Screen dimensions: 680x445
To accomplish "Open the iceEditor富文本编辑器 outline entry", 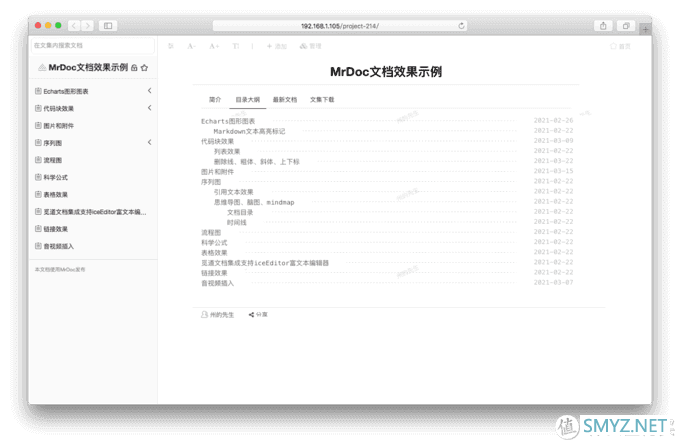I will point(265,263).
